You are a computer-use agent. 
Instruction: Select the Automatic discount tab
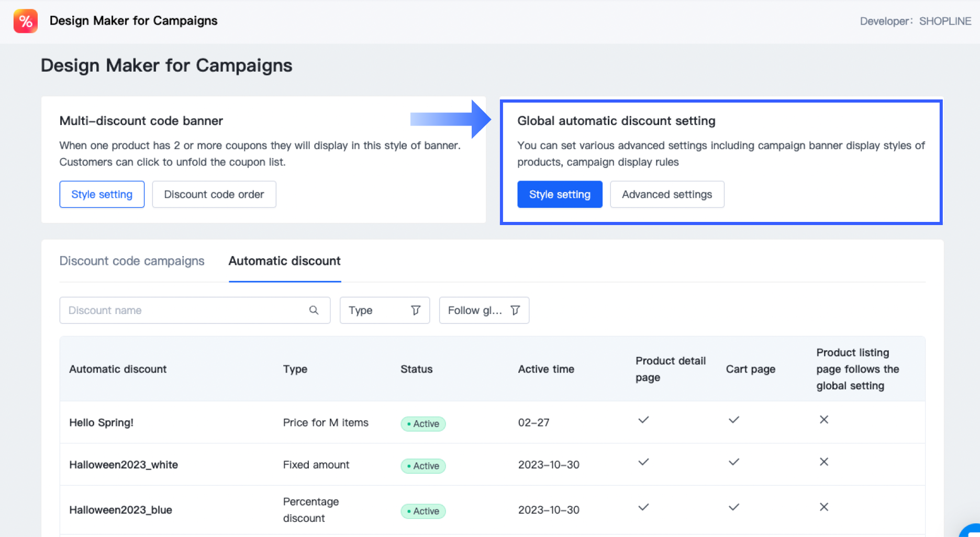284,261
